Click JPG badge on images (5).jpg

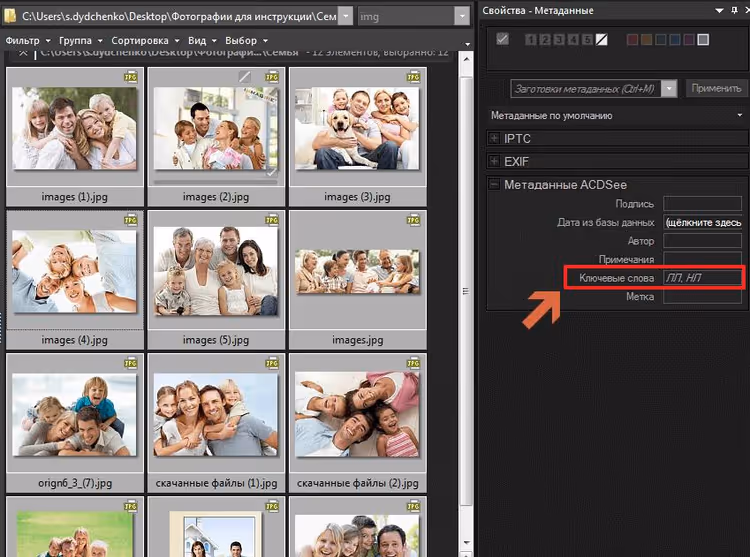(x=272, y=220)
